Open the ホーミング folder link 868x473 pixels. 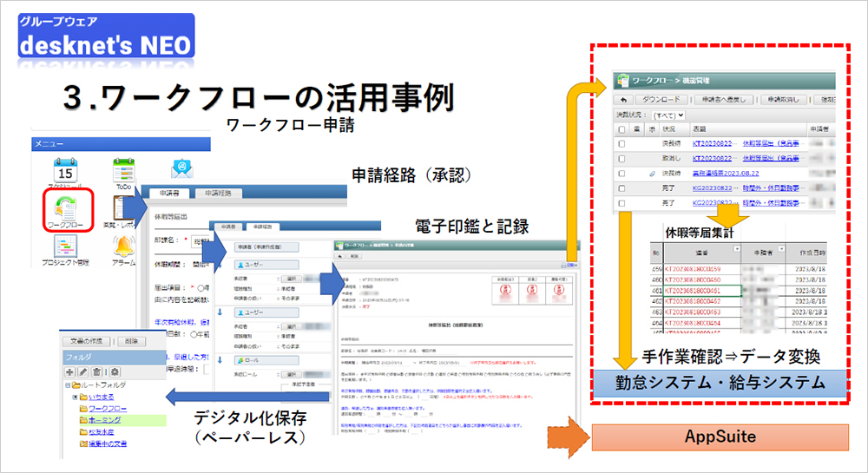[x=105, y=420]
